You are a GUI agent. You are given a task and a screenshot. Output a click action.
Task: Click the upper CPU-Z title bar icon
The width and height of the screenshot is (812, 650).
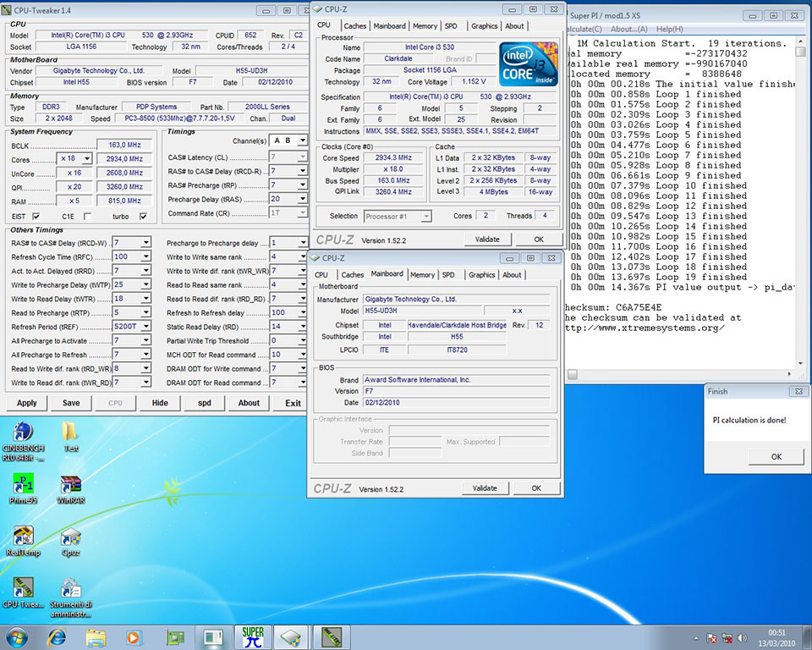click(x=317, y=9)
